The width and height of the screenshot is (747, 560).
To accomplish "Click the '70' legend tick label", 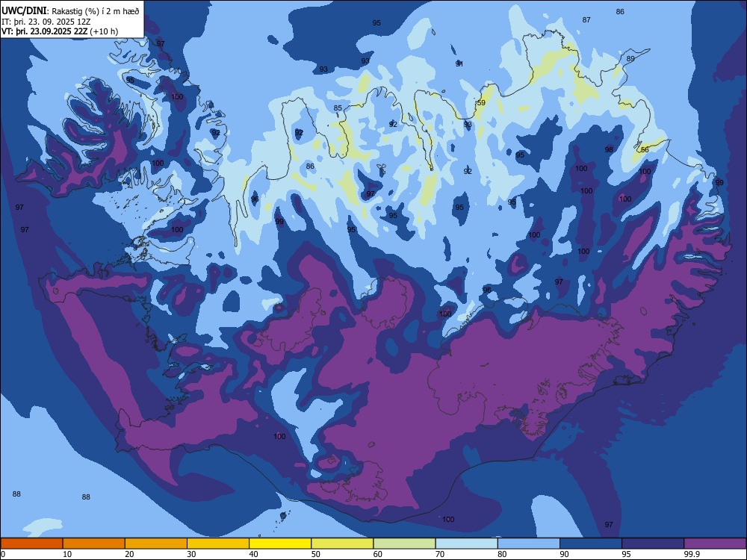I will click(440, 554).
